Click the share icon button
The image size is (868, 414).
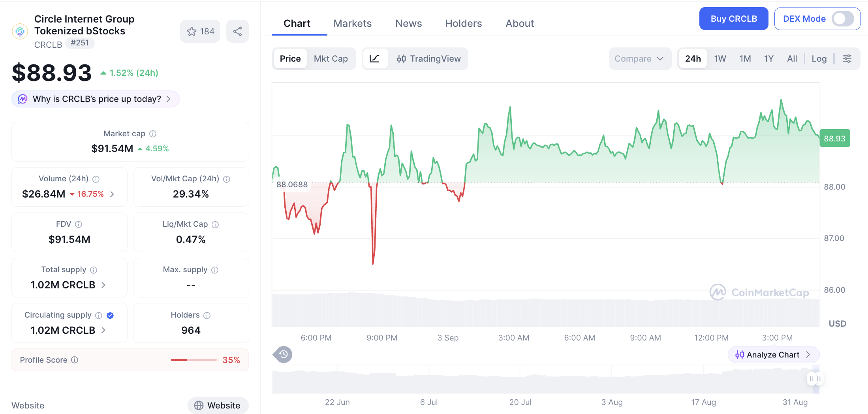point(237,32)
